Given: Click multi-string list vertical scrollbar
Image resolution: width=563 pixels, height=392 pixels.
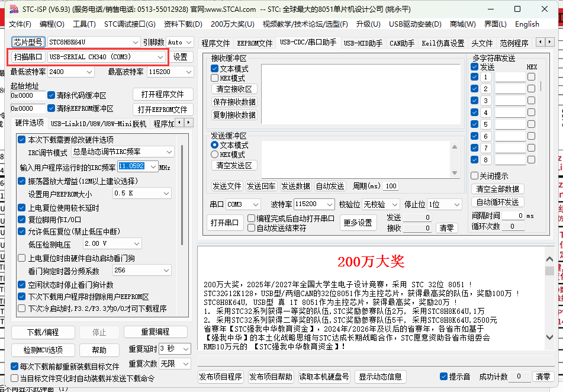Looking at the screenshot, I should pyautogui.click(x=541, y=85).
